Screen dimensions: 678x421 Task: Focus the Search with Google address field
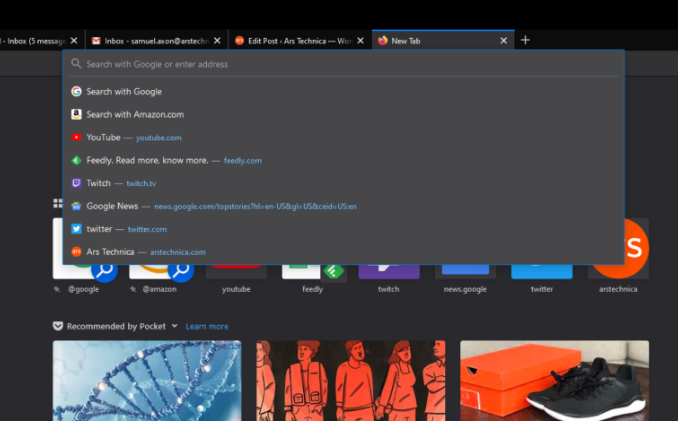tap(344, 64)
